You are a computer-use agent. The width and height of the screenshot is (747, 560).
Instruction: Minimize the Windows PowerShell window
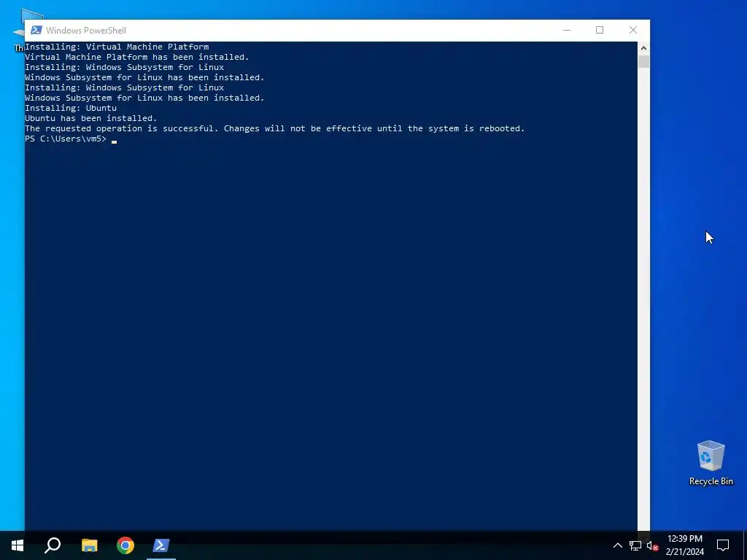(566, 30)
